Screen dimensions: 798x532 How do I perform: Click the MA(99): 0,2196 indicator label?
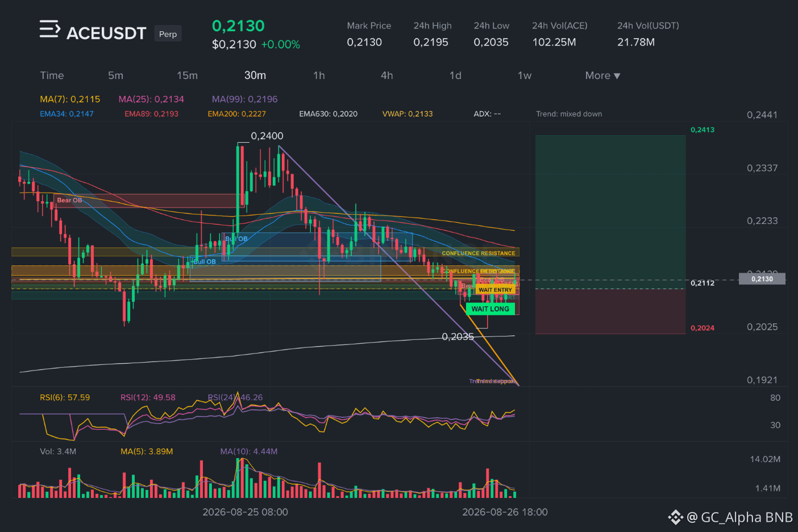point(245,99)
